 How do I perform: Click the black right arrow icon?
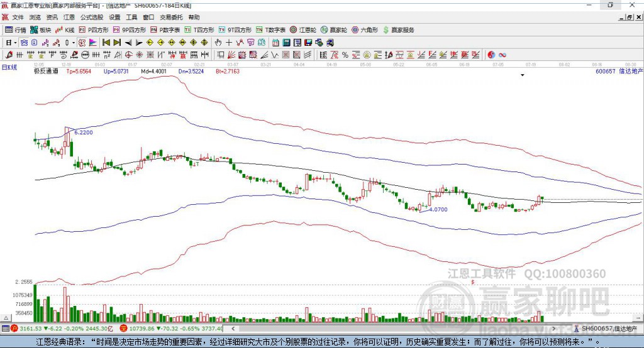point(139,43)
